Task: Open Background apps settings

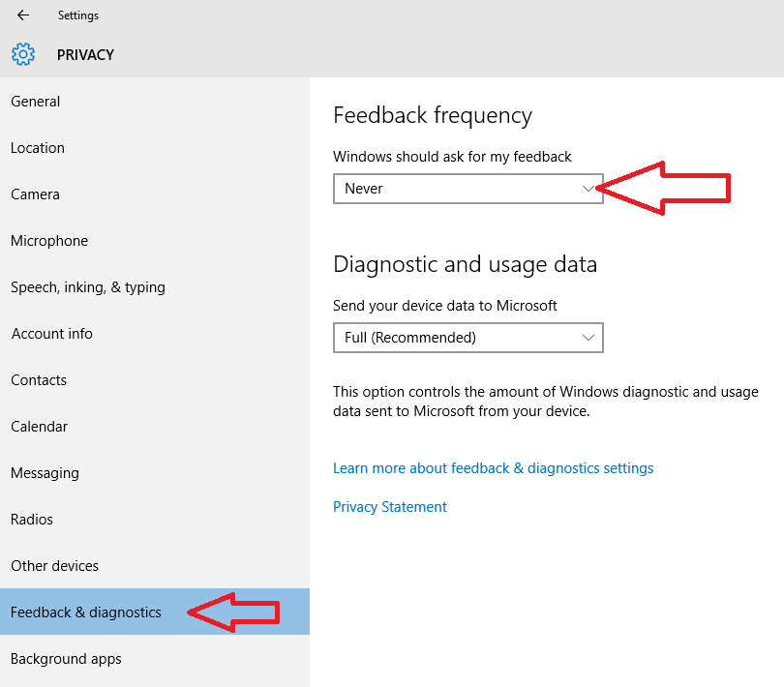Action: 155,659
